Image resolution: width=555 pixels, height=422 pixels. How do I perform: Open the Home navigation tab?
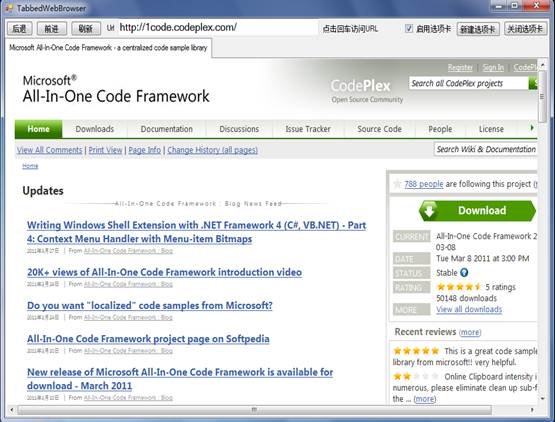pos(39,129)
